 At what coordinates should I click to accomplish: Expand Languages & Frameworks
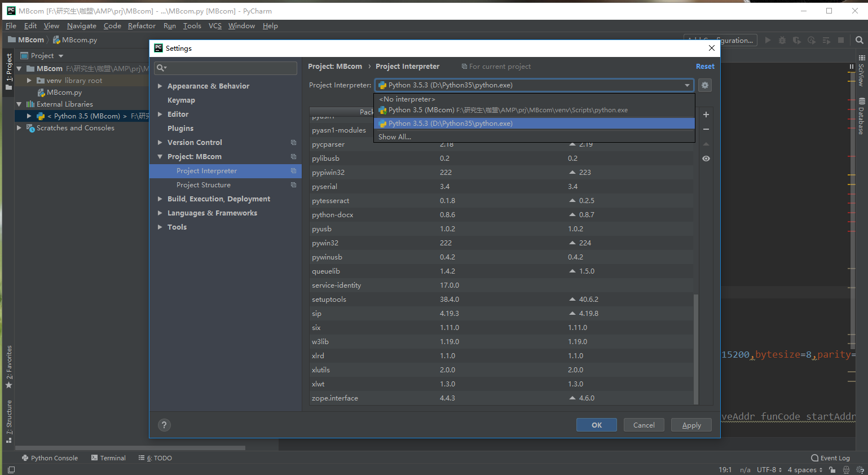coord(160,213)
